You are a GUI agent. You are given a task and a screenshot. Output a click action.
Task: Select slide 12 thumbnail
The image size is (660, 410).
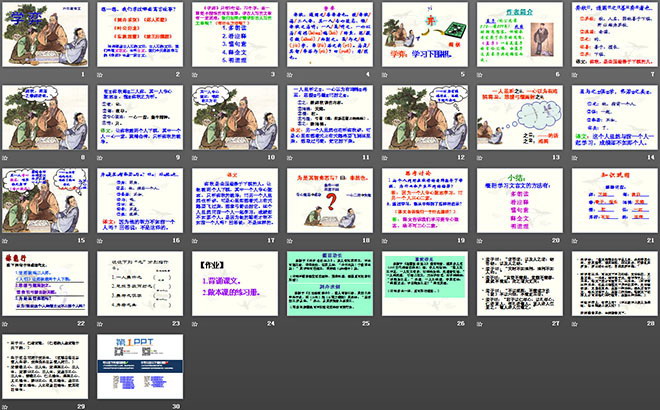pos(425,117)
